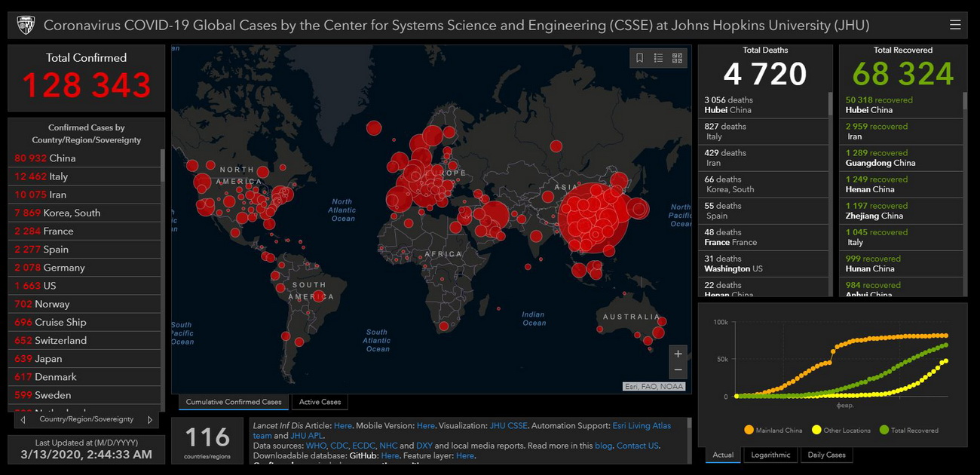The height and width of the screenshot is (475, 980).
Task: Select the Logarithmic chart tab
Action: point(771,455)
